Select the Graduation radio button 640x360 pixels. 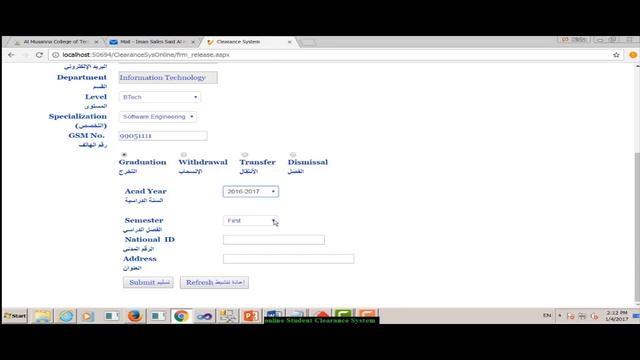[124, 155]
